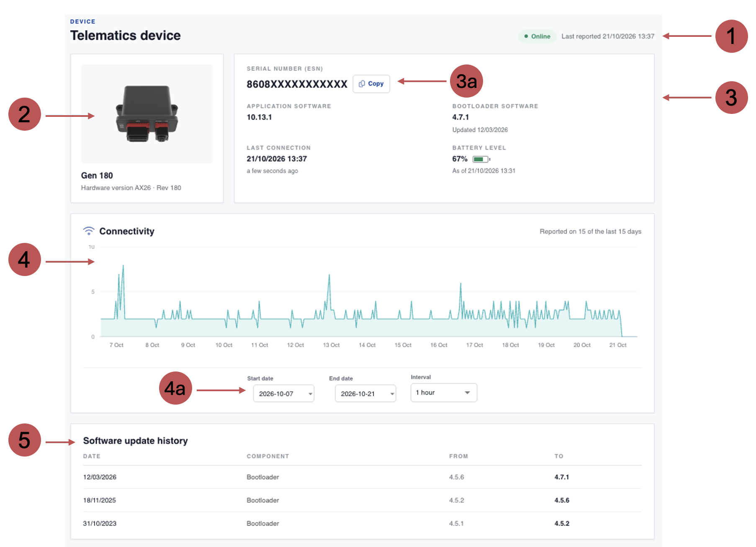The width and height of the screenshot is (756, 547).
Task: Click the '7 Oct' axis label
Action: [x=116, y=345]
